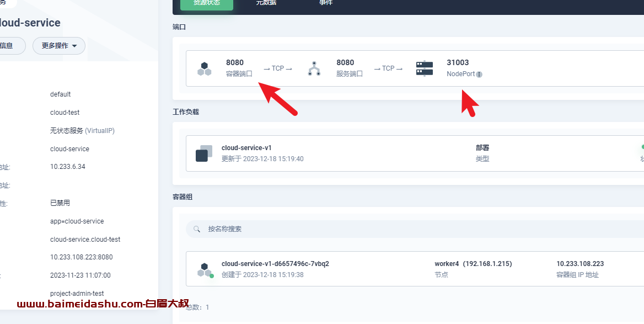Viewport: 644px width, 324px height.
Task: Click the 2023-11-23 11:07:00 creation time
Action: [x=80, y=275]
